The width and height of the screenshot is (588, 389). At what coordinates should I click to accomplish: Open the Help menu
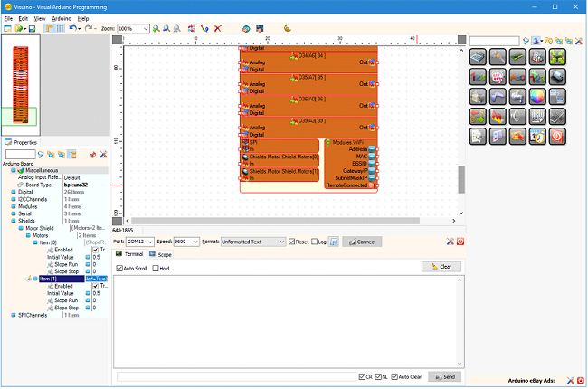83,18
